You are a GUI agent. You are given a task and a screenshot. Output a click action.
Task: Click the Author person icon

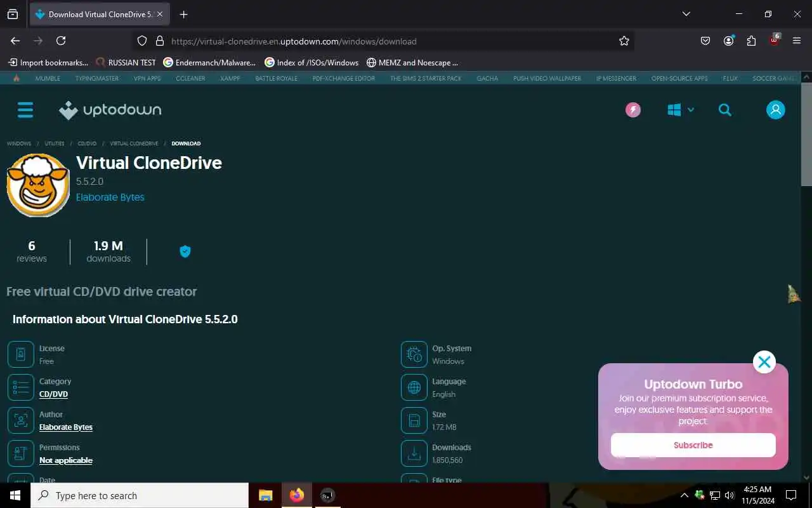(x=21, y=420)
